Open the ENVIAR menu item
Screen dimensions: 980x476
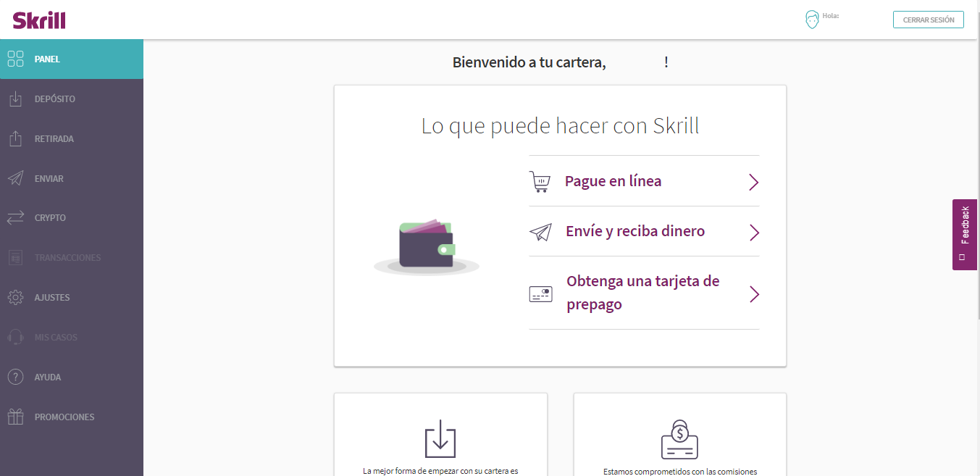(x=72, y=178)
